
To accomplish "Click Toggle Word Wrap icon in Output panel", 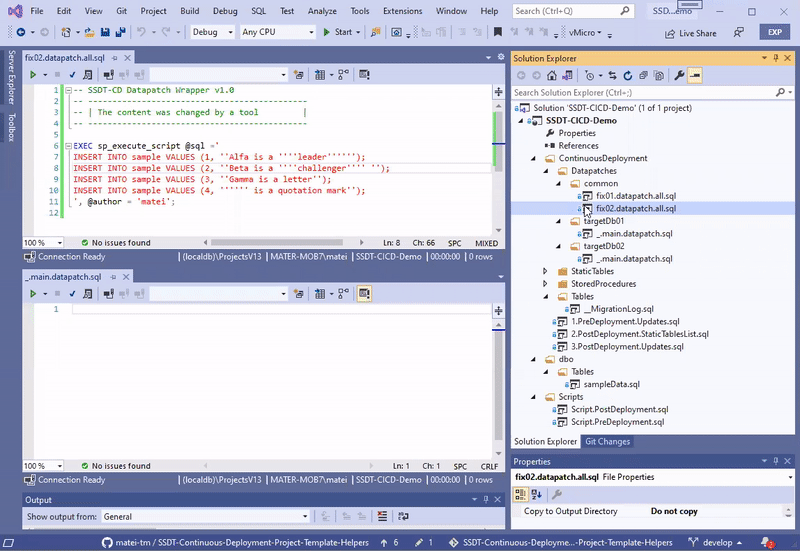I will (403, 516).
